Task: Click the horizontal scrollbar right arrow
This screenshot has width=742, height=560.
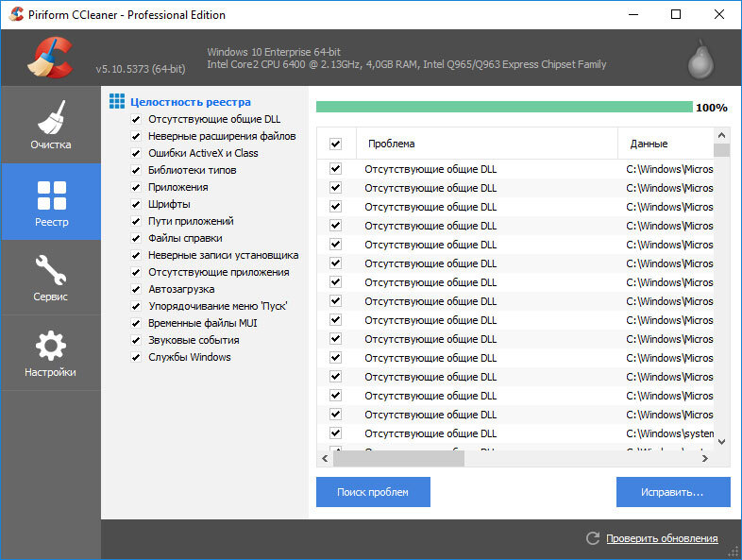Action: (705, 458)
